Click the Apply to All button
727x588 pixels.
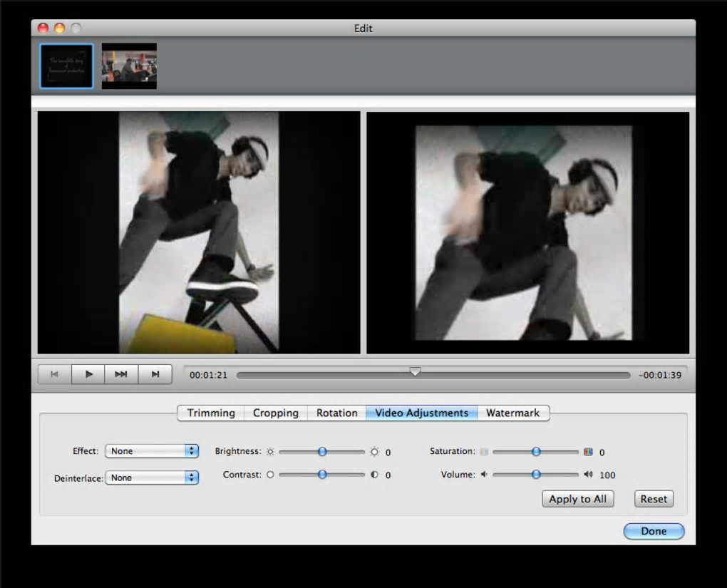(577, 499)
